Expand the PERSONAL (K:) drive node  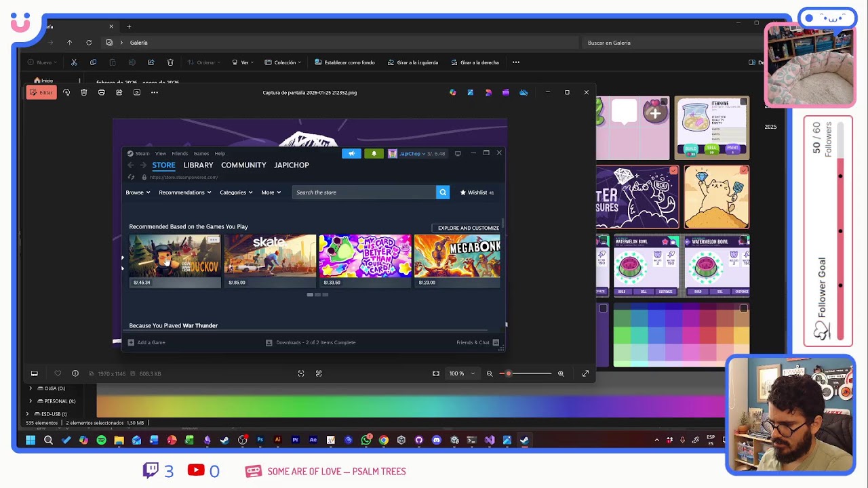click(x=31, y=401)
